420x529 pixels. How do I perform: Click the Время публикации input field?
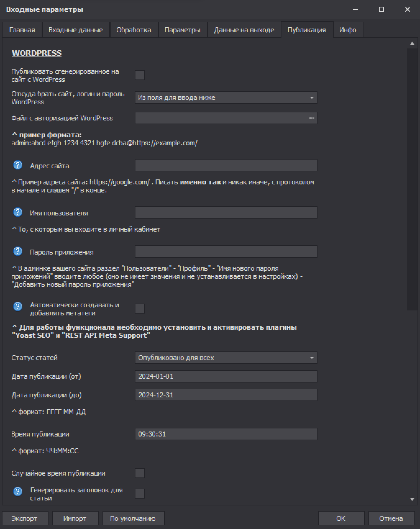click(226, 434)
